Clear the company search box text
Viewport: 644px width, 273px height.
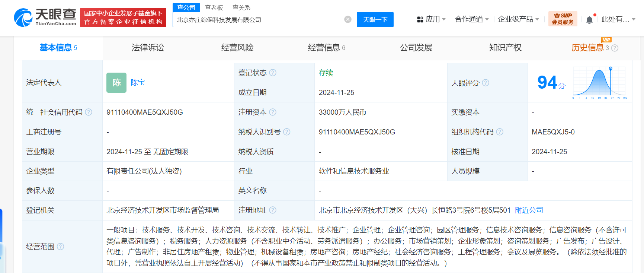pyautogui.click(x=347, y=19)
